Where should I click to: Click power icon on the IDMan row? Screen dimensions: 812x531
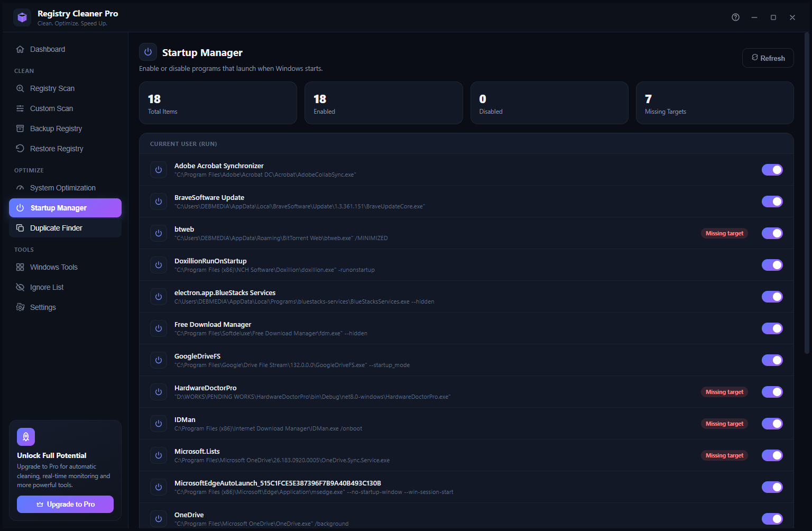(x=159, y=424)
